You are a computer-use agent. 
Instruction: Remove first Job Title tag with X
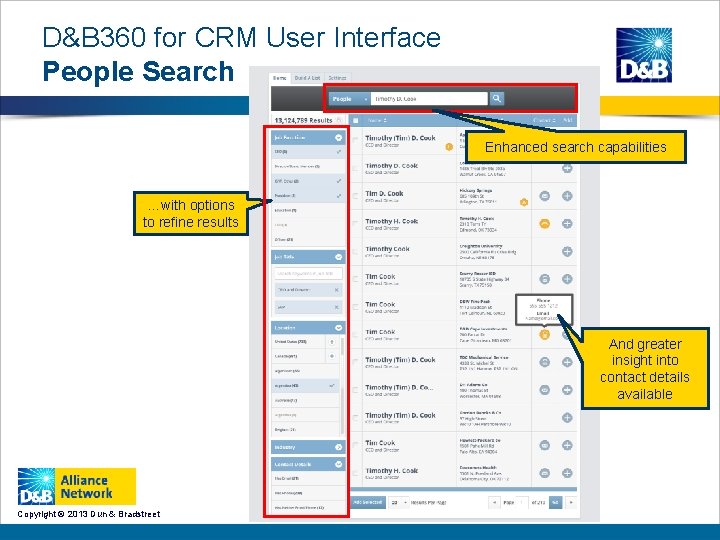point(337,290)
